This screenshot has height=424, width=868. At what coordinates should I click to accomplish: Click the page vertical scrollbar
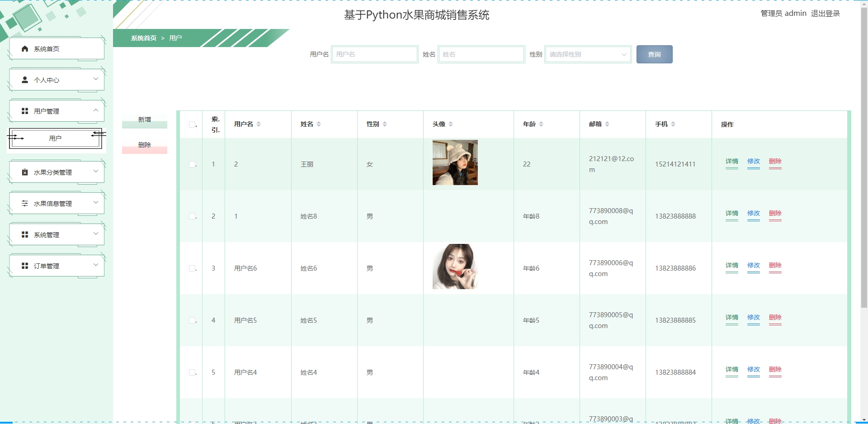pos(864,158)
